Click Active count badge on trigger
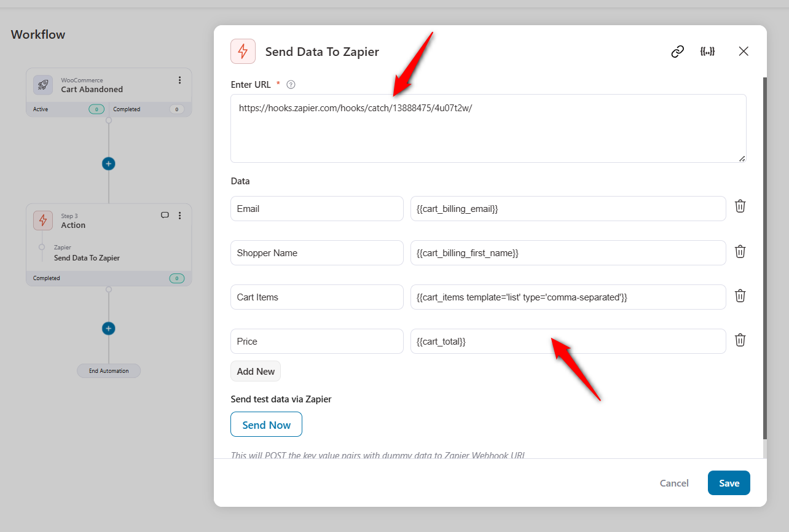The height and width of the screenshot is (532, 789). coord(96,109)
